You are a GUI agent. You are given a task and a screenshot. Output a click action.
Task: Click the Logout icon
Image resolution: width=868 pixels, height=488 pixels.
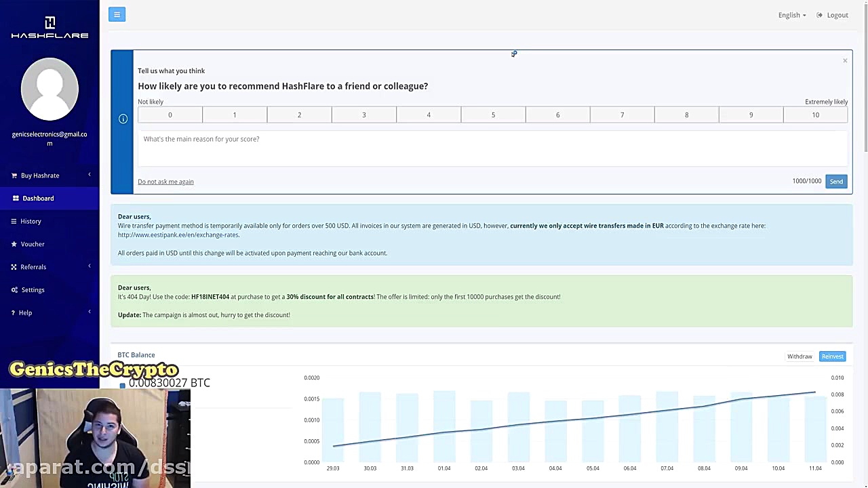point(820,15)
